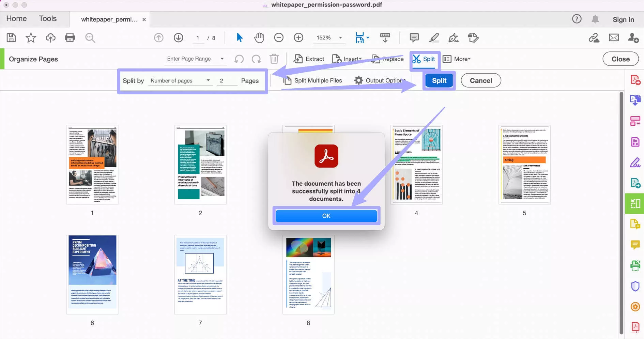Image resolution: width=644 pixels, height=339 pixels.
Task: Select the highlighter tool in the toolbar
Action: [433, 38]
